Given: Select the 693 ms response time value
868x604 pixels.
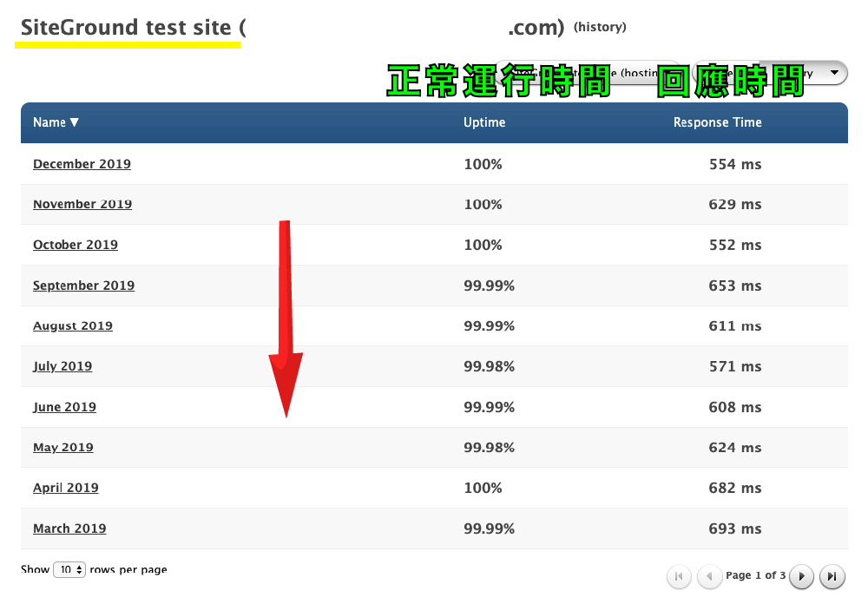Looking at the screenshot, I should [735, 528].
